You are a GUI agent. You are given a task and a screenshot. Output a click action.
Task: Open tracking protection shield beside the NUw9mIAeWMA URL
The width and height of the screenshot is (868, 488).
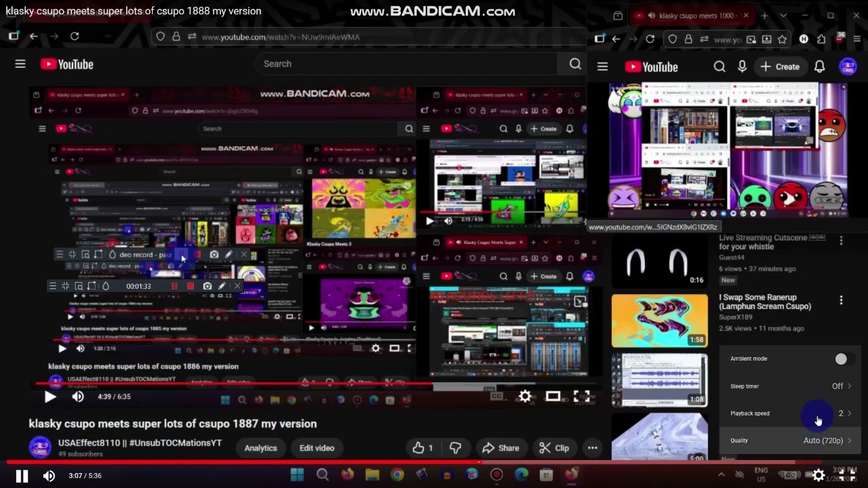[161, 37]
